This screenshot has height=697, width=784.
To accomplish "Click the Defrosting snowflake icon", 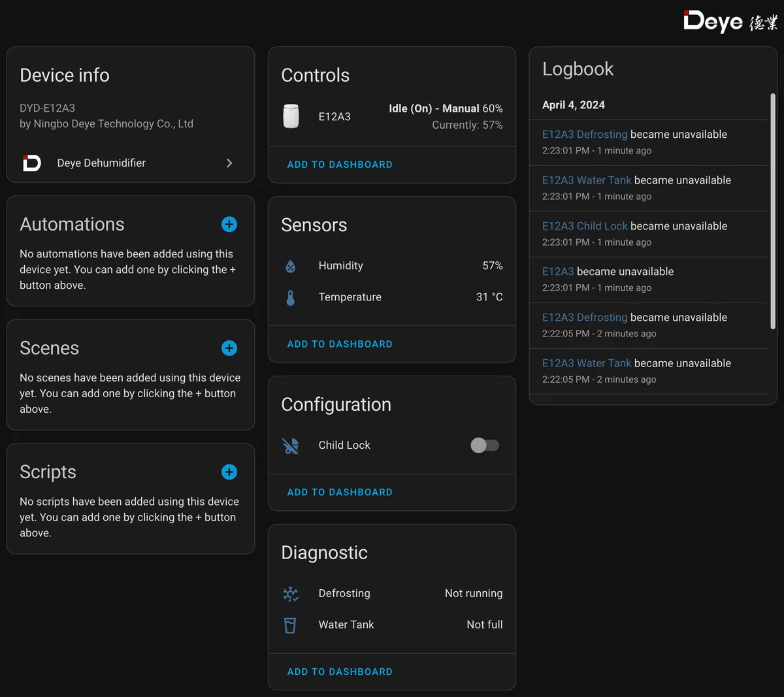I will click(291, 594).
